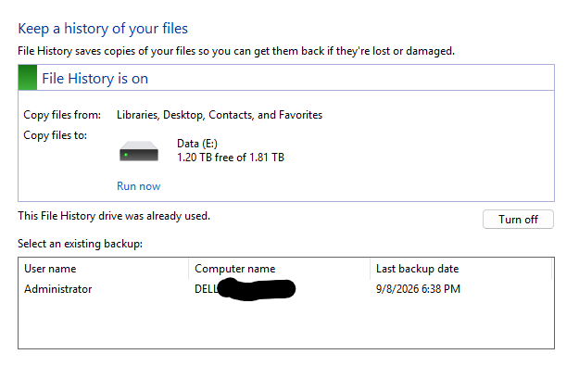The width and height of the screenshot is (579, 392).
Task: Click the Libraries, Desktop, Contacts, and Favorites text
Action: 220,115
